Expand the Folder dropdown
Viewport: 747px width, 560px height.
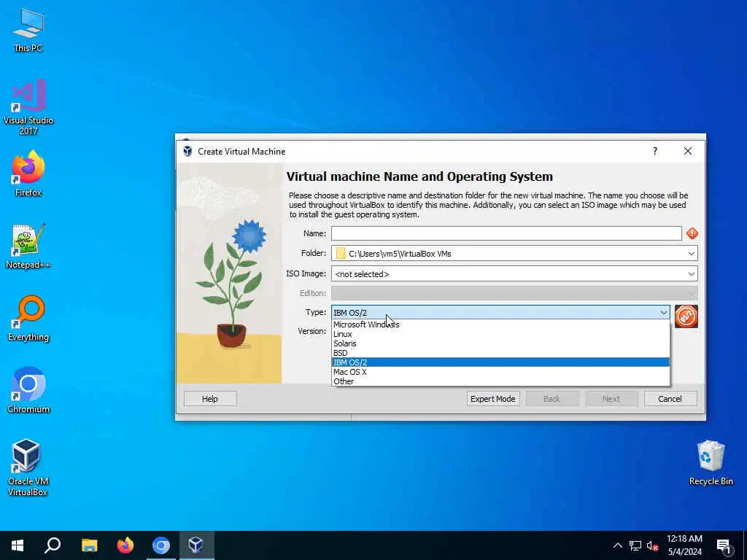pyautogui.click(x=692, y=253)
